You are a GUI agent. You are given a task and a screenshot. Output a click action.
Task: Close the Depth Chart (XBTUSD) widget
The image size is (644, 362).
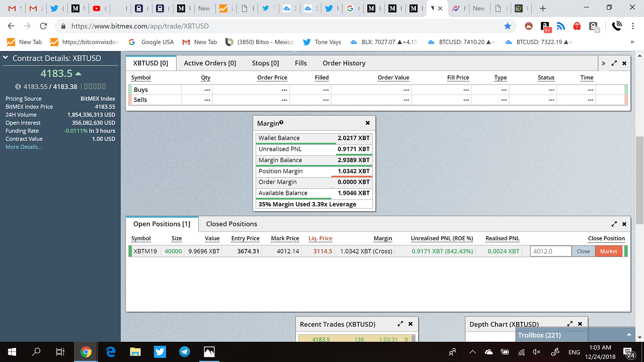(580, 324)
